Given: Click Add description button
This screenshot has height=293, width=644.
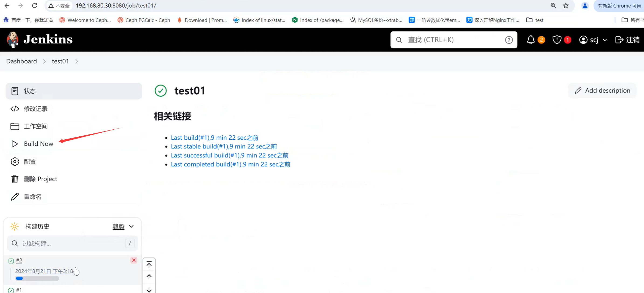Looking at the screenshot, I should pos(602,91).
